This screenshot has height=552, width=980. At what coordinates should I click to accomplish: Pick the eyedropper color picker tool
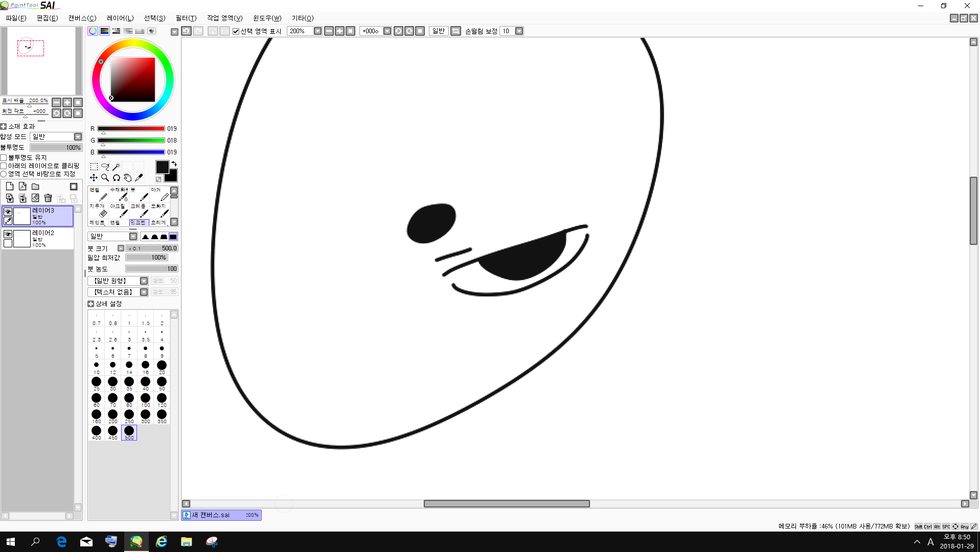click(x=139, y=178)
